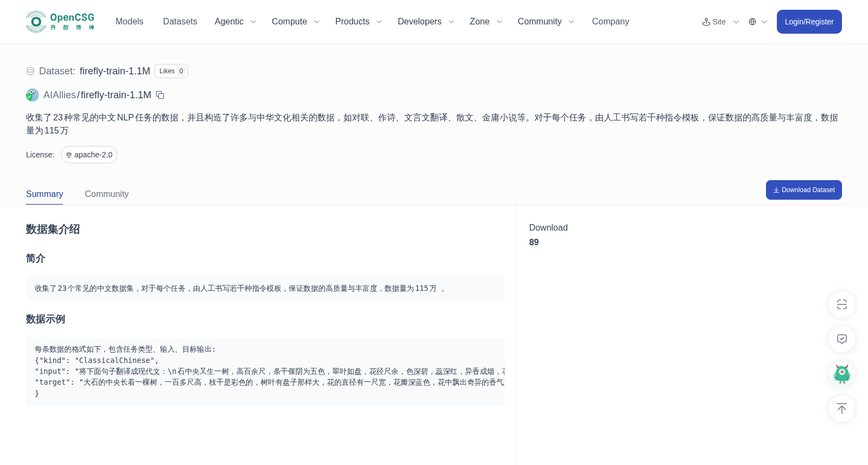Click the "License:" label
Image resolution: width=868 pixels, height=465 pixels.
[40, 155]
